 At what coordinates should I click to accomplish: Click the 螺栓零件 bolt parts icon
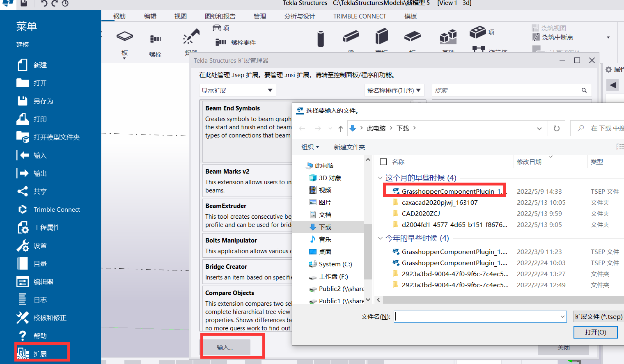pos(221,42)
